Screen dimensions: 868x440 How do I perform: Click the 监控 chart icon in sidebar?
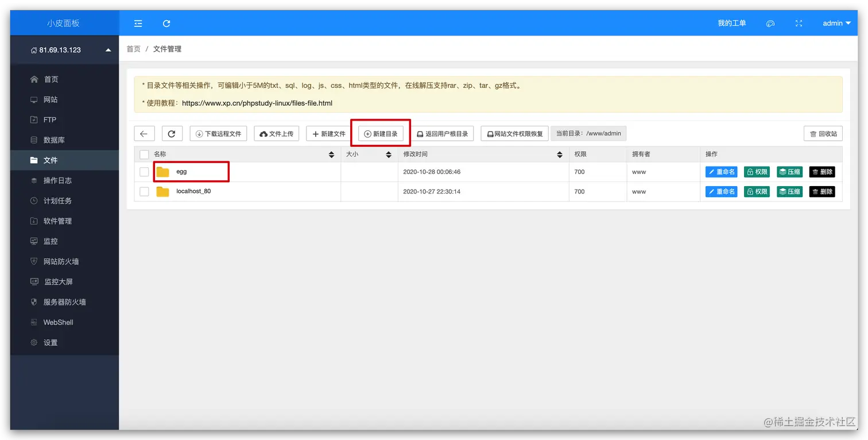click(x=34, y=241)
